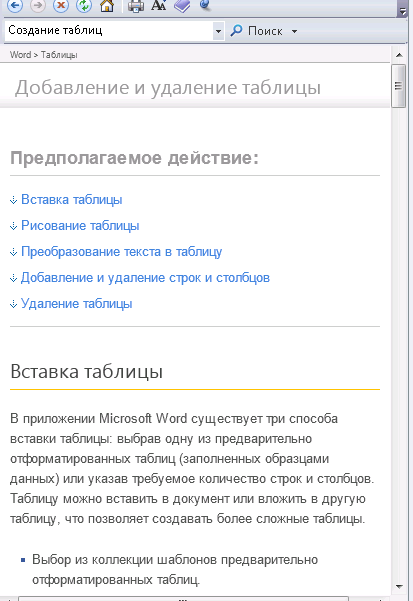
Task: Expand the search history dropdown arrow
Action: pos(218,31)
